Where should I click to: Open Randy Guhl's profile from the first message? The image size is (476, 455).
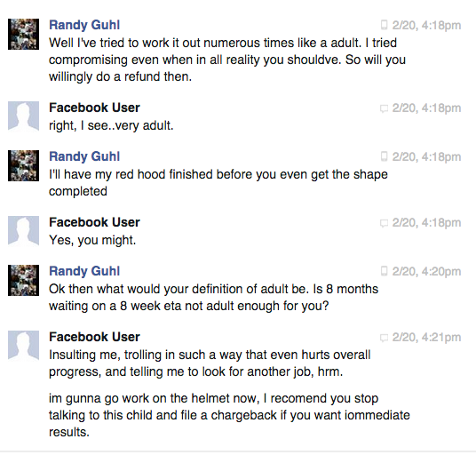pos(84,25)
